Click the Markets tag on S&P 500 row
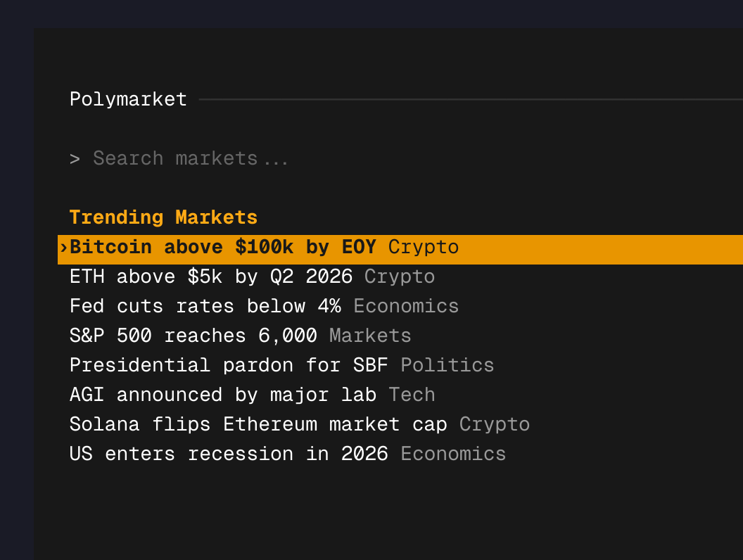 click(x=370, y=336)
